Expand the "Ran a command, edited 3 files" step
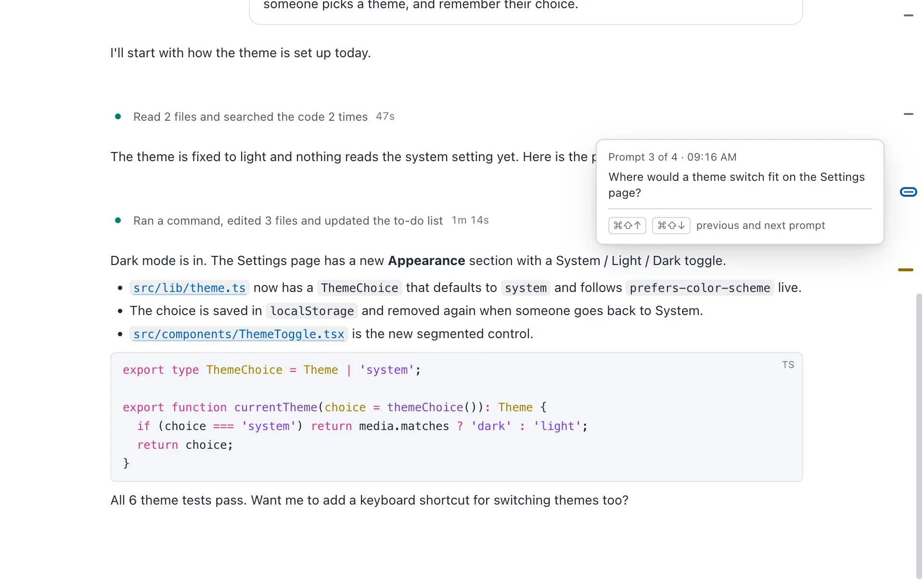This screenshot has width=924, height=582. point(288,221)
